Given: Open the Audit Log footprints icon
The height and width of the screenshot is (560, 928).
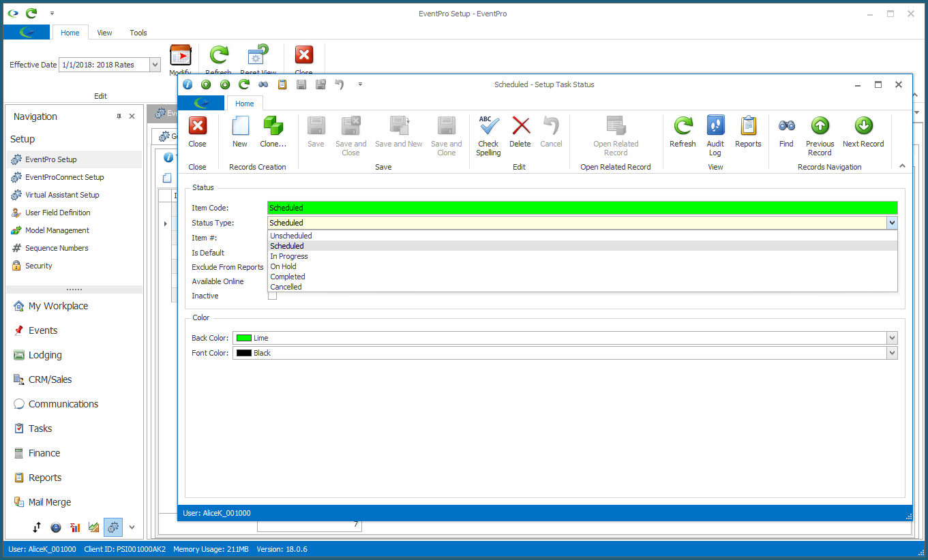Looking at the screenshot, I should tap(715, 126).
